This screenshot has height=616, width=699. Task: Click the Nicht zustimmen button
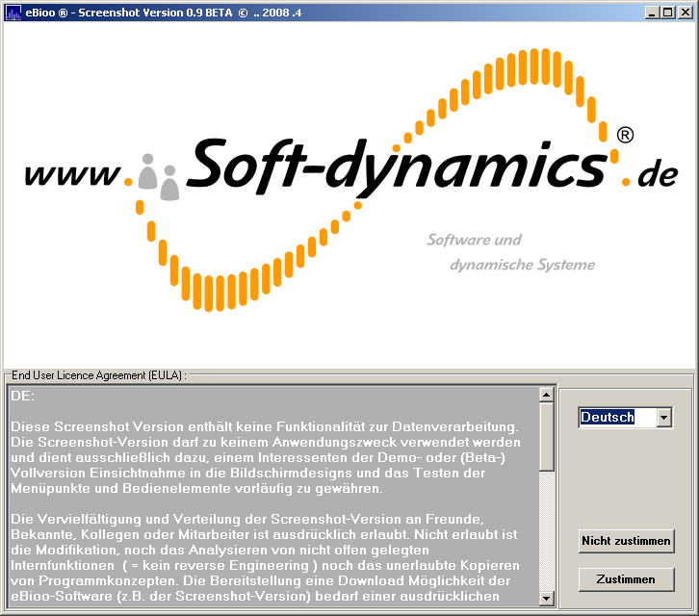tap(626, 541)
